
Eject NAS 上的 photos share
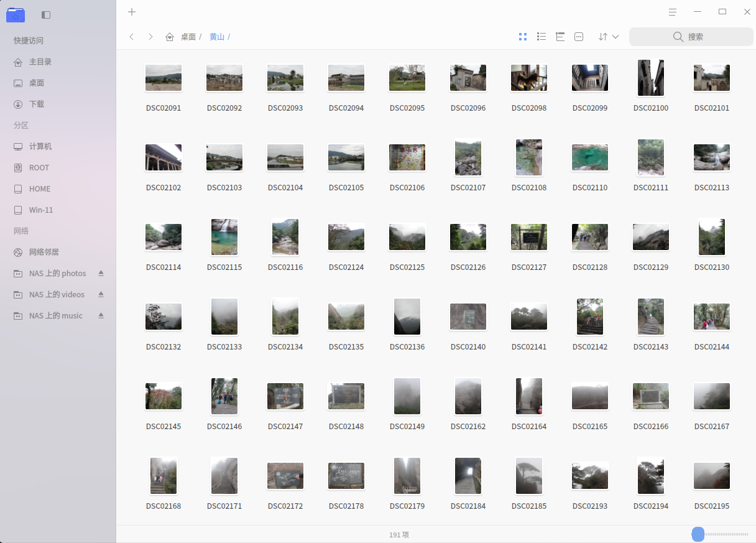coord(101,273)
